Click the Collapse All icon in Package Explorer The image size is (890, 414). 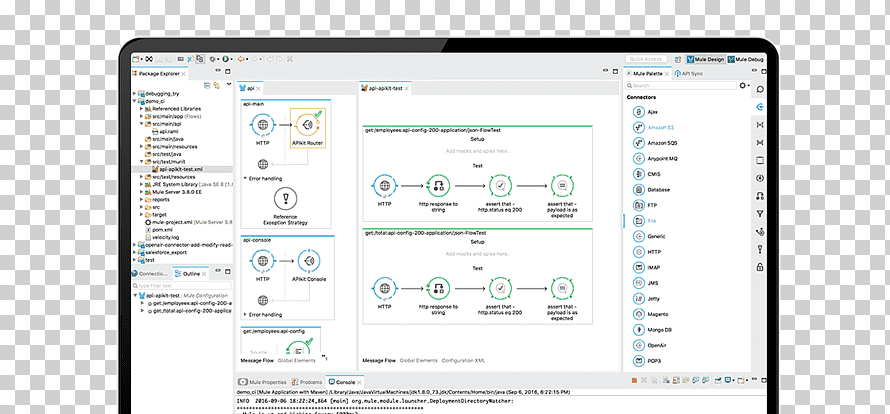click(207, 86)
